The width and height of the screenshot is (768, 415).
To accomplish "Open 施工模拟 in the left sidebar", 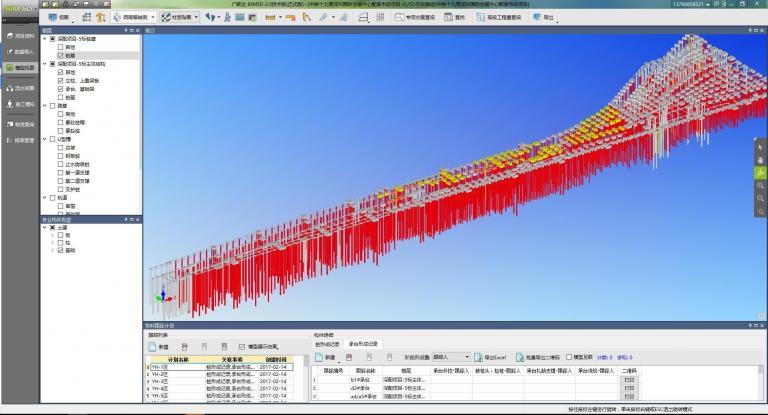I will [20, 104].
